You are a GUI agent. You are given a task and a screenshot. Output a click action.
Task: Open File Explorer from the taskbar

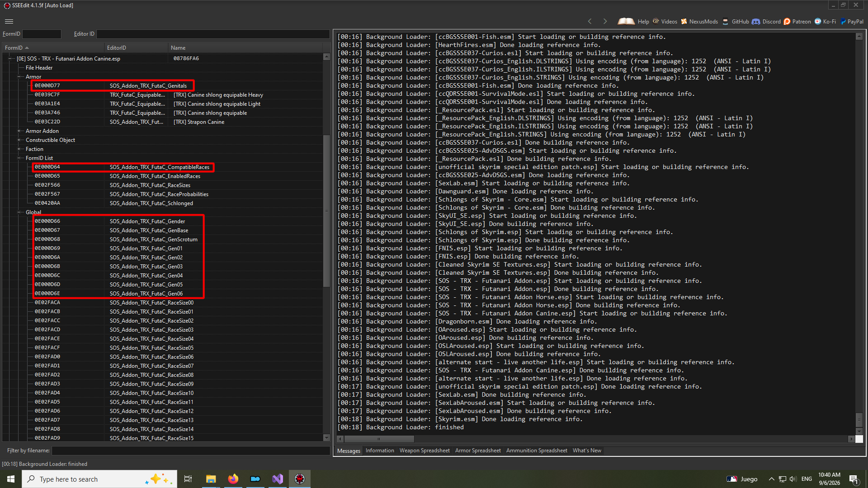[x=211, y=479]
